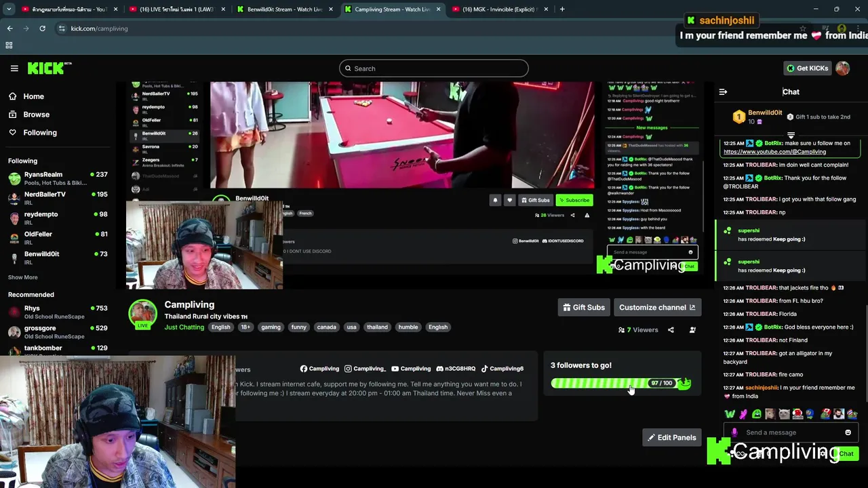The height and width of the screenshot is (488, 868).
Task: Open reydempto channel in sidebar
Action: [58, 218]
